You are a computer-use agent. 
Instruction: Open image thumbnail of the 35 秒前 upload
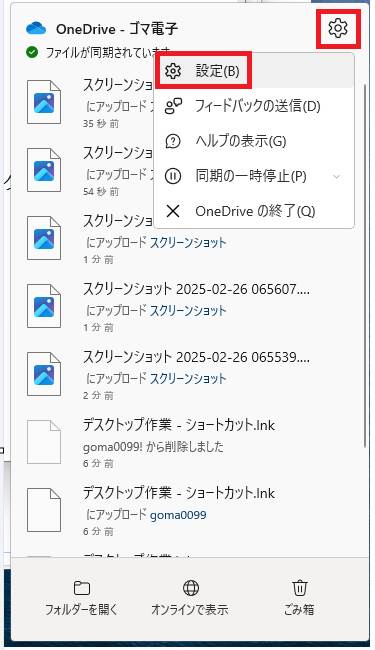coord(44,102)
